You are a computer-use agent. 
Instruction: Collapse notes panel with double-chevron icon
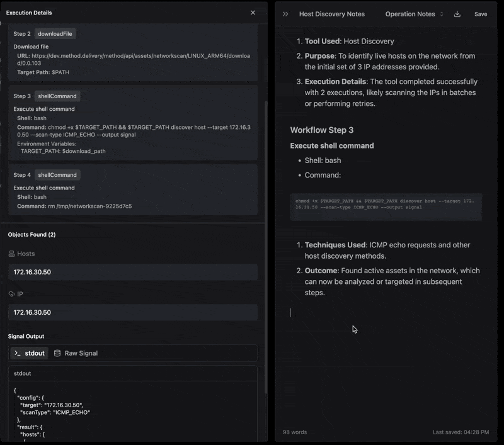tap(285, 14)
